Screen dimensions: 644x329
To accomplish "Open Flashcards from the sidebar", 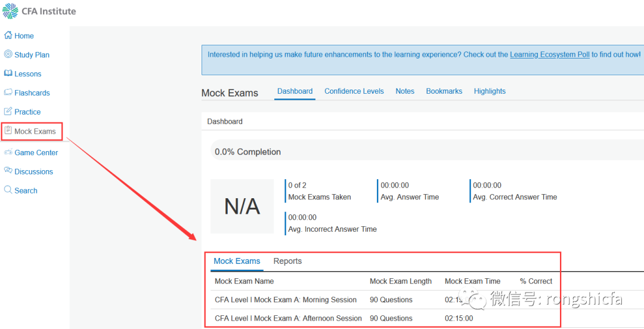I will [x=32, y=93].
